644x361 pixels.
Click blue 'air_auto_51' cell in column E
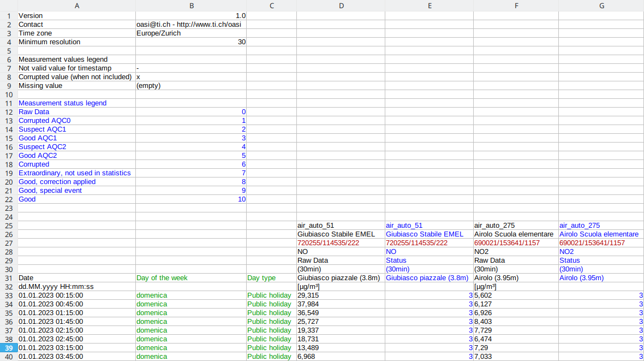tap(429, 226)
